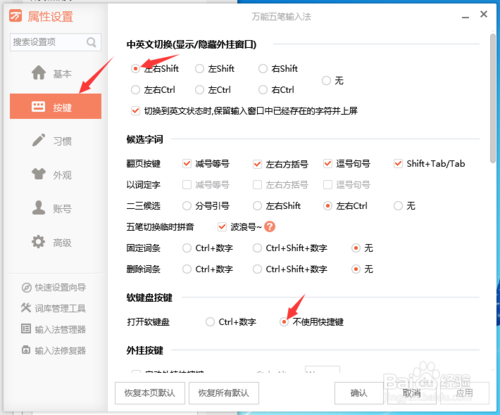Viewport: 500px width, 415px height.
Task: Open the 习惯 settings tab
Action: (56, 140)
